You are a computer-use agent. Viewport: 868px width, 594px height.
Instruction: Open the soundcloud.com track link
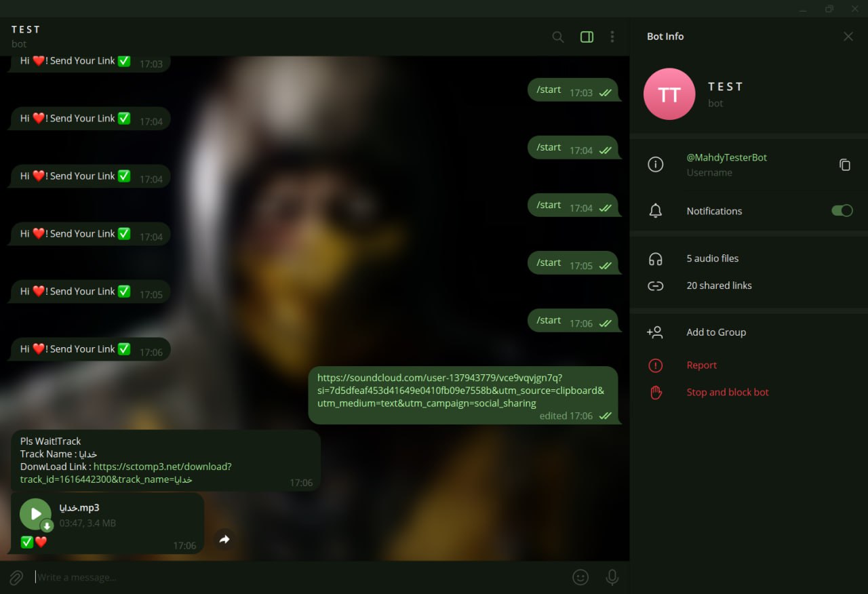[460, 391]
